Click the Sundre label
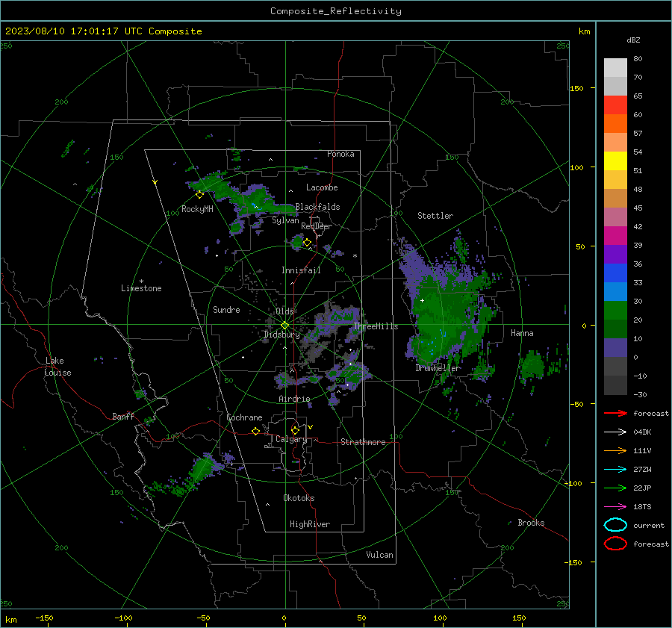 (226, 309)
